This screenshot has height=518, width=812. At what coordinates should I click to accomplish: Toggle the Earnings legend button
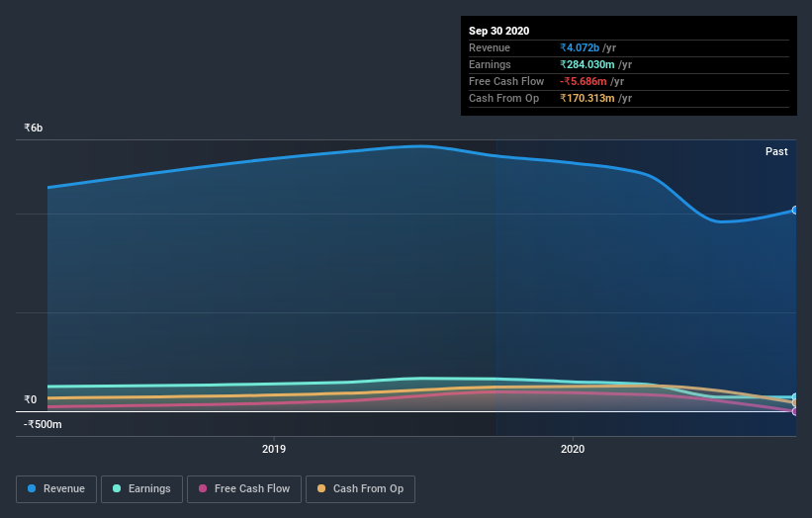click(141, 489)
